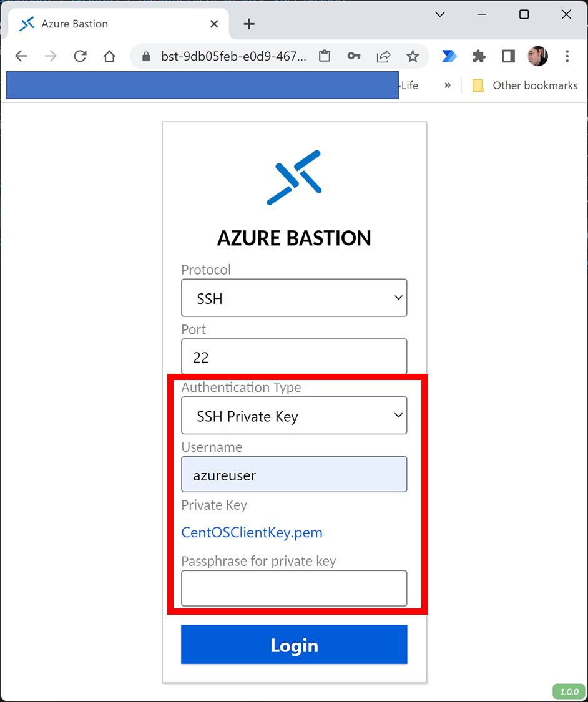
Task: Share this page via share icon
Action: (383, 56)
